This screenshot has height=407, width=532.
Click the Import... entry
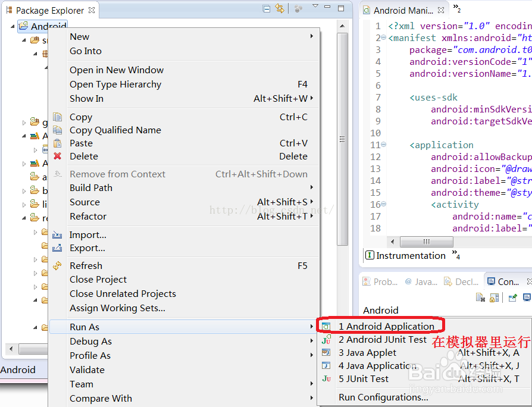184,234
